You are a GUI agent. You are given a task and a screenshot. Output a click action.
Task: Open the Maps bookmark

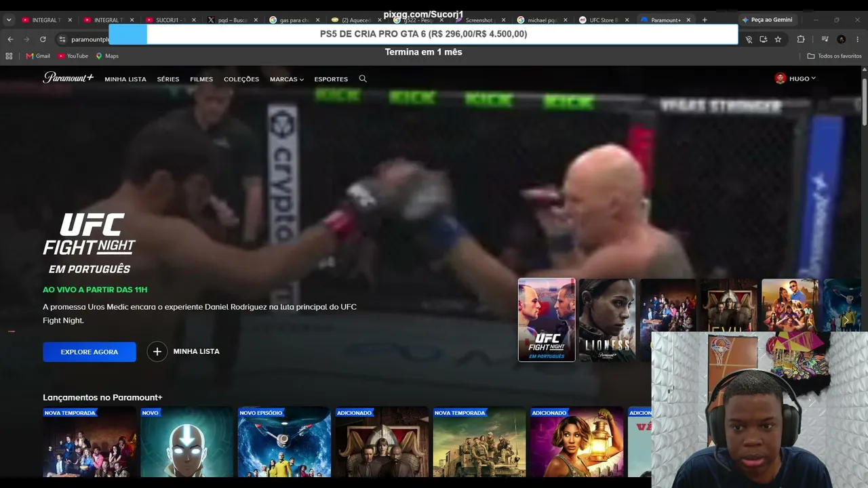pyautogui.click(x=107, y=56)
